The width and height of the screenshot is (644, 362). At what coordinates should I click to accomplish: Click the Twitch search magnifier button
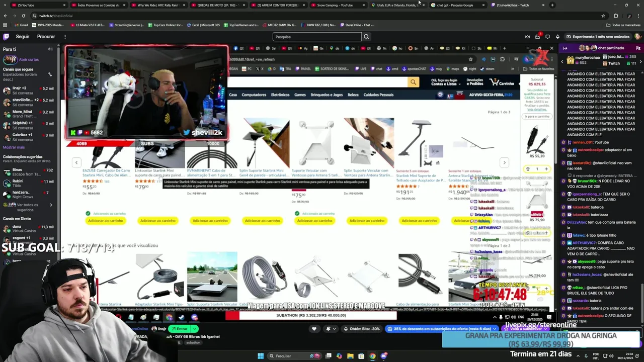(x=366, y=37)
